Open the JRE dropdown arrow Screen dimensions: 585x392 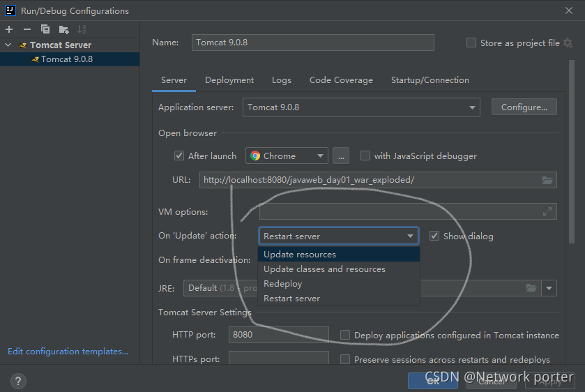549,288
